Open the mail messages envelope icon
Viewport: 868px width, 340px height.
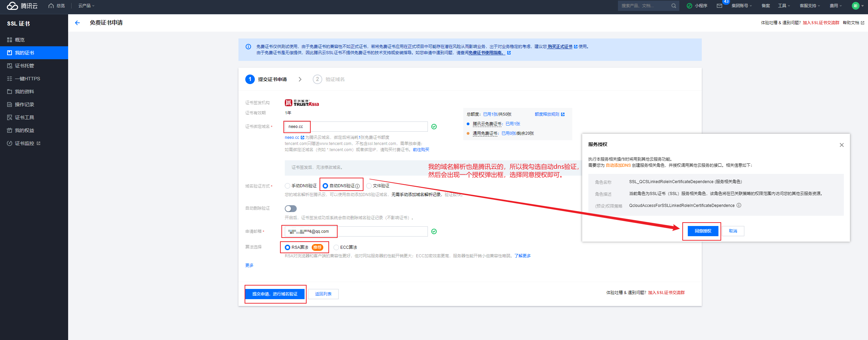(x=719, y=6)
